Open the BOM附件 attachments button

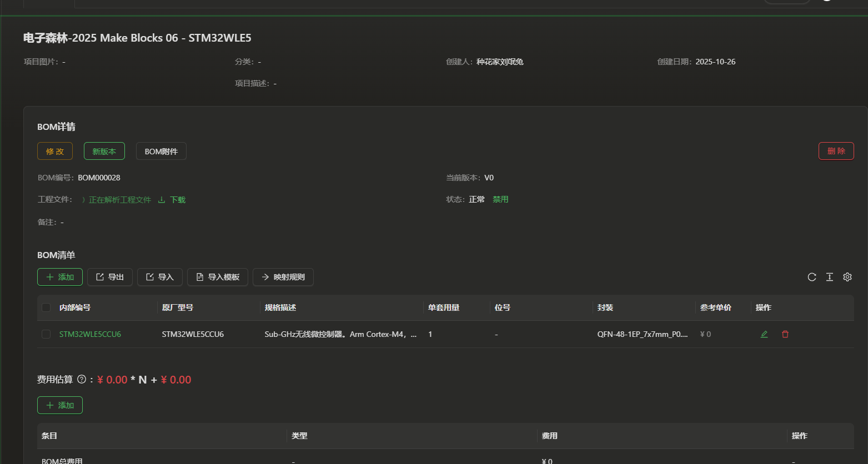click(161, 151)
